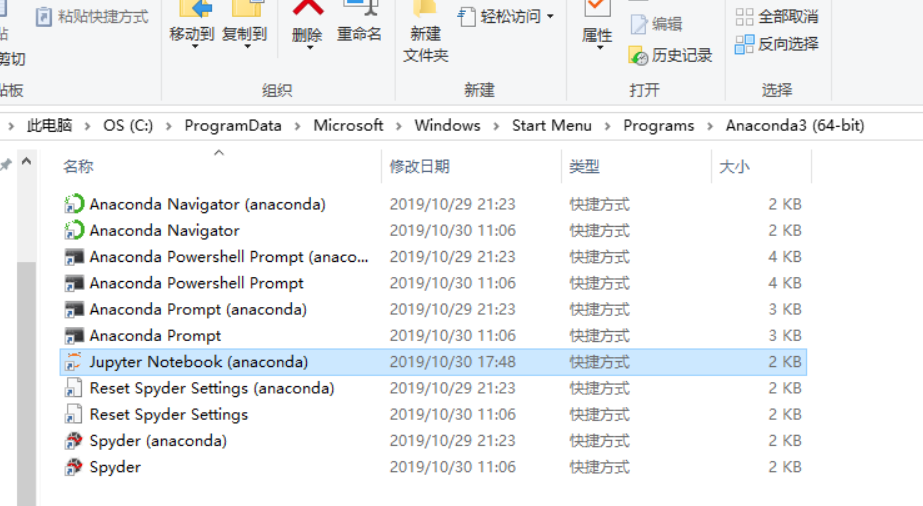923x506 pixels.
Task: Click the Invert selection (反向选择) icon
Action: (744, 44)
